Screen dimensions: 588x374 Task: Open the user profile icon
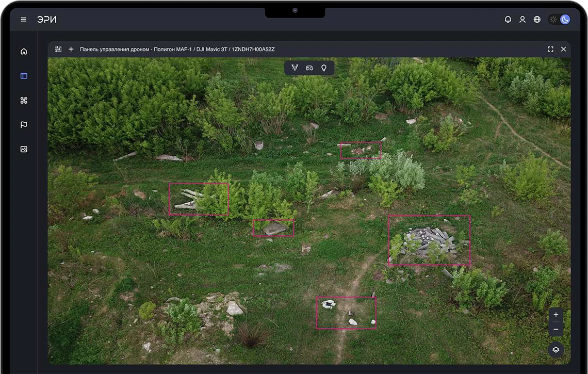click(x=522, y=20)
